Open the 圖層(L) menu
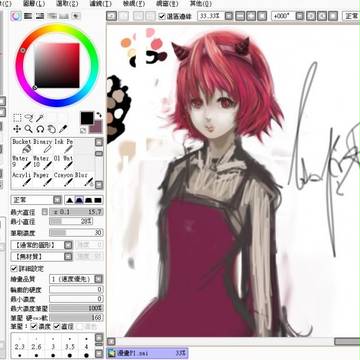Image resolution: width=360 pixels, height=360 pixels. coord(34,4)
